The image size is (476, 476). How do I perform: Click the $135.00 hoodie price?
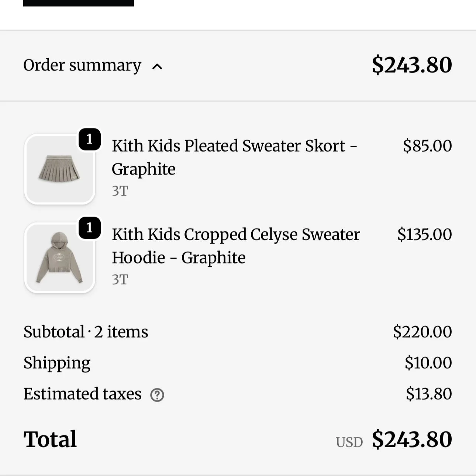click(424, 234)
